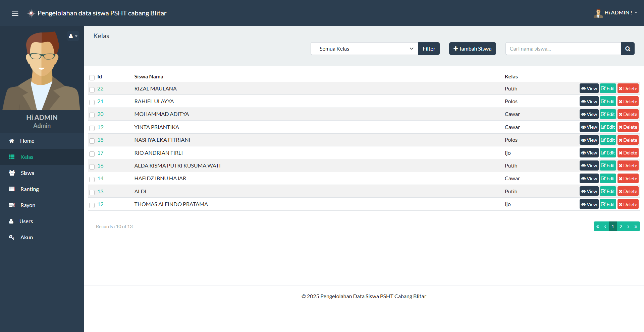Expand the Hi ADMIN account dropdown
The width and height of the screenshot is (644, 332).
click(x=620, y=13)
